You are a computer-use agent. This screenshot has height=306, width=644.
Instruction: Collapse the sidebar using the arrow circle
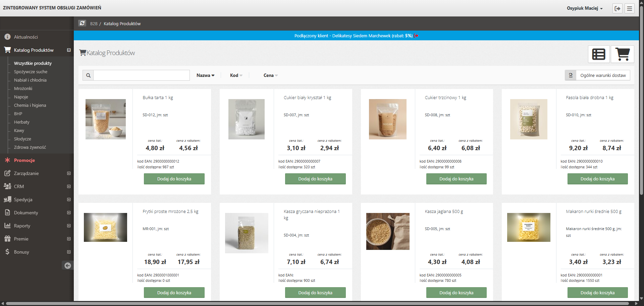pyautogui.click(x=68, y=265)
